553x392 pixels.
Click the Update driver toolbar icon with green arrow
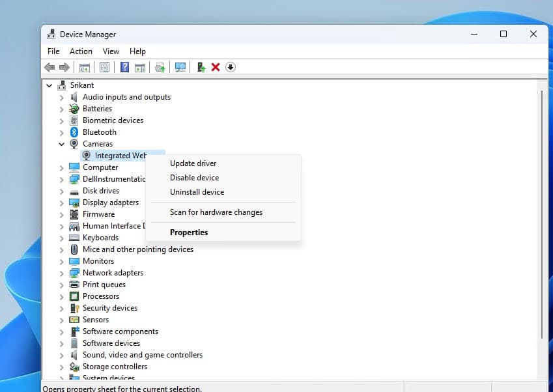coord(201,67)
